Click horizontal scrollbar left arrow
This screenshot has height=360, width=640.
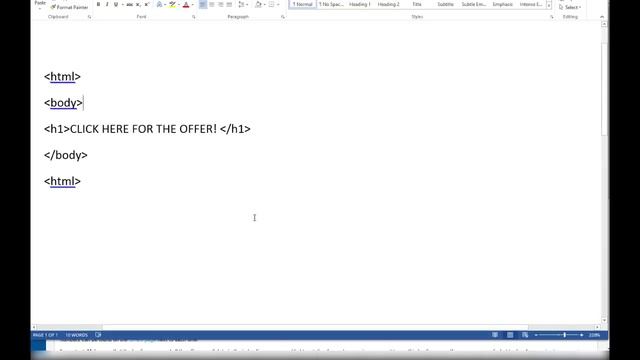coord(34,327)
